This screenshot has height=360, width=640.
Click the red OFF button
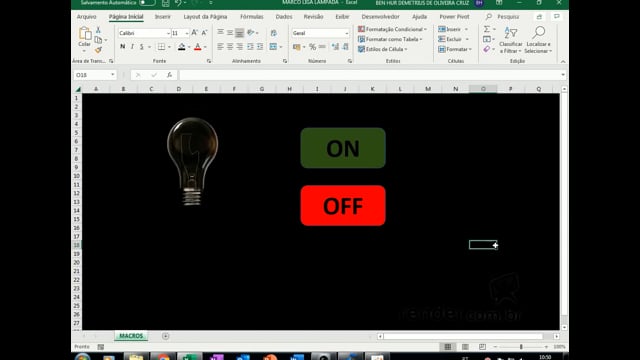pos(343,206)
